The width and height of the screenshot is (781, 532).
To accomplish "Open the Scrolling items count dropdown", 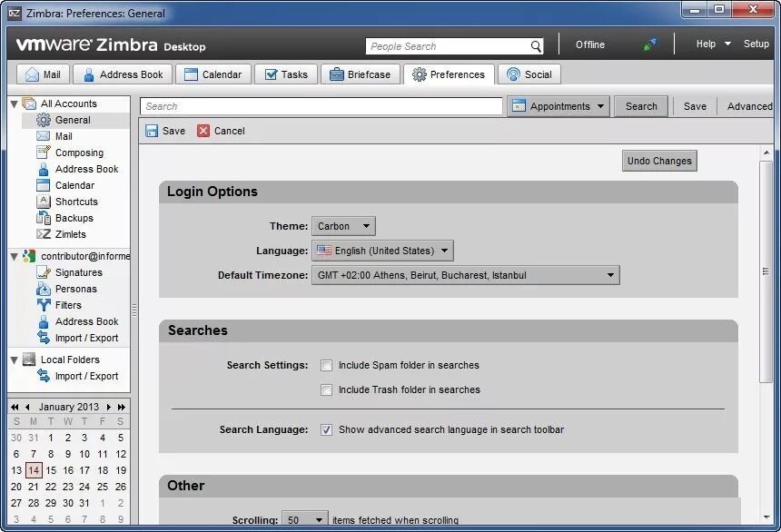I will 305,519.
